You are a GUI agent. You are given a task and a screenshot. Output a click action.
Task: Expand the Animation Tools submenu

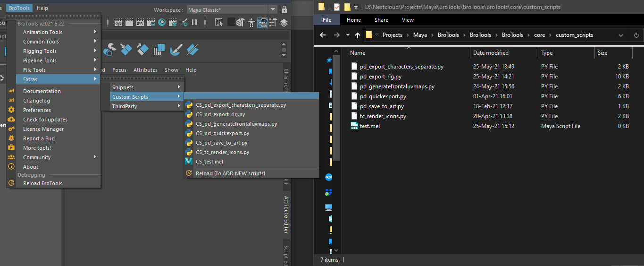(x=58, y=32)
